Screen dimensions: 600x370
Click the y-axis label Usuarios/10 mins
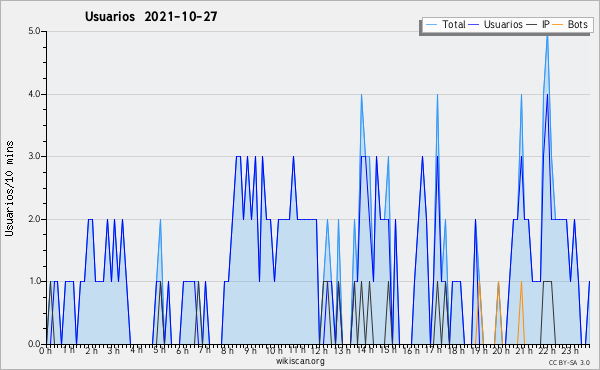[x=9, y=188]
